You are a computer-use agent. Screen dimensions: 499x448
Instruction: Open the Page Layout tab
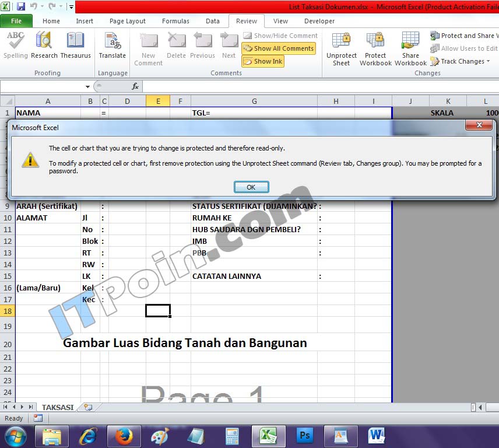coord(127,21)
